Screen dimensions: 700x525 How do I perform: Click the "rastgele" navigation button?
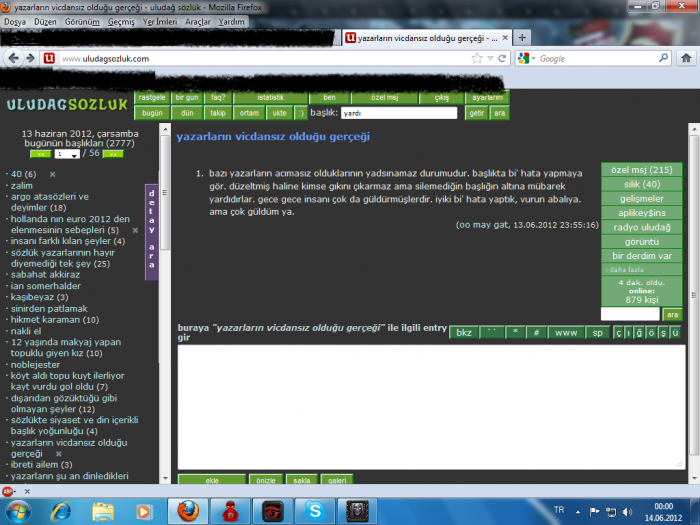[152, 98]
